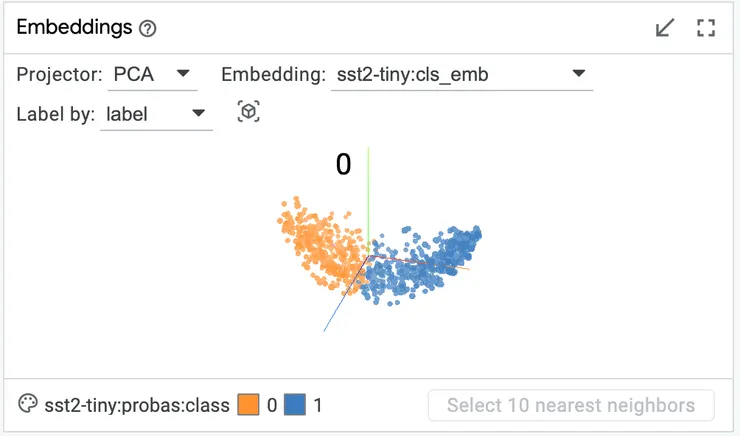This screenshot has height=436, width=740.
Task: Click the orange class 0 color swatch
Action: (x=247, y=405)
